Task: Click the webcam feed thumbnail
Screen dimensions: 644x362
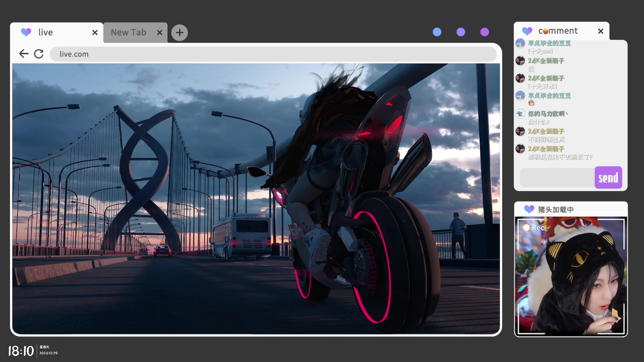Action: [571, 276]
